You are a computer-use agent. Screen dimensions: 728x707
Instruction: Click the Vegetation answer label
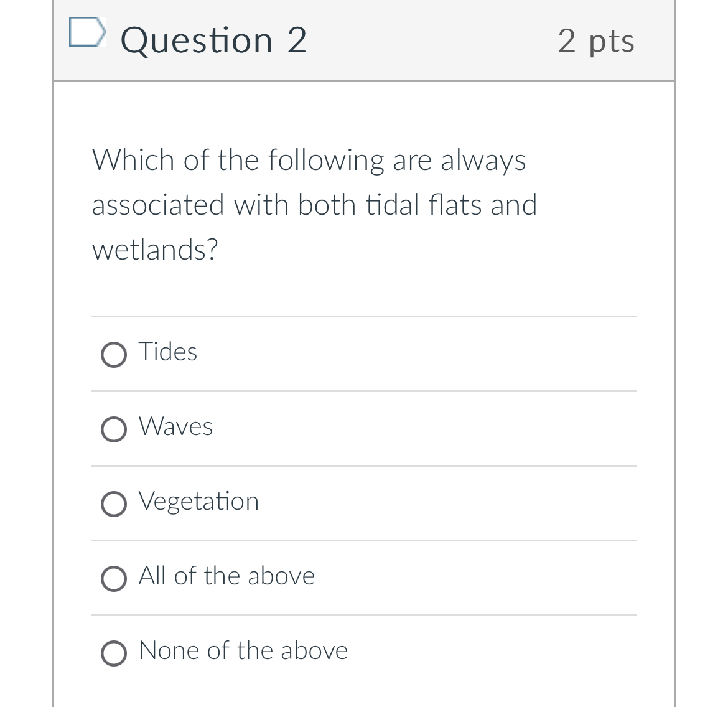[x=198, y=502]
